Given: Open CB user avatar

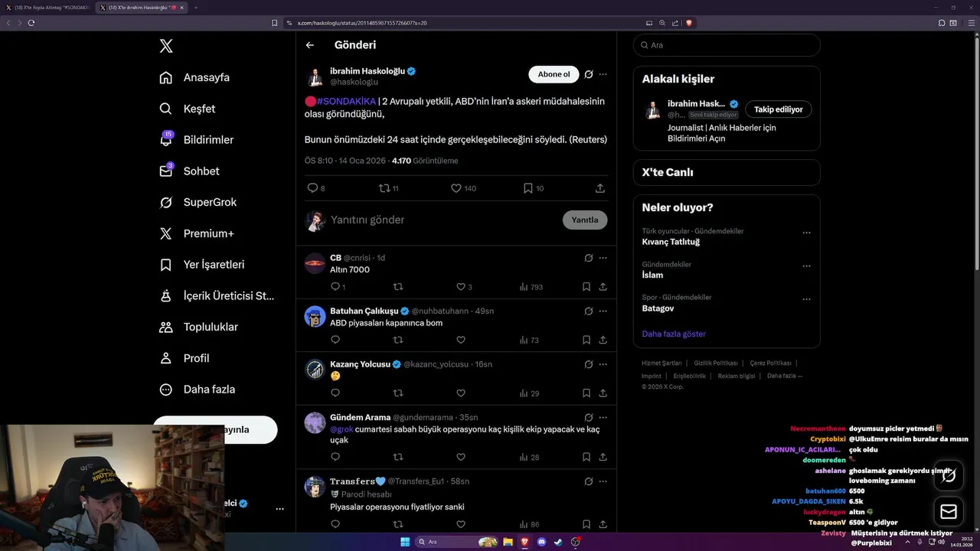Looking at the screenshot, I should [x=315, y=263].
